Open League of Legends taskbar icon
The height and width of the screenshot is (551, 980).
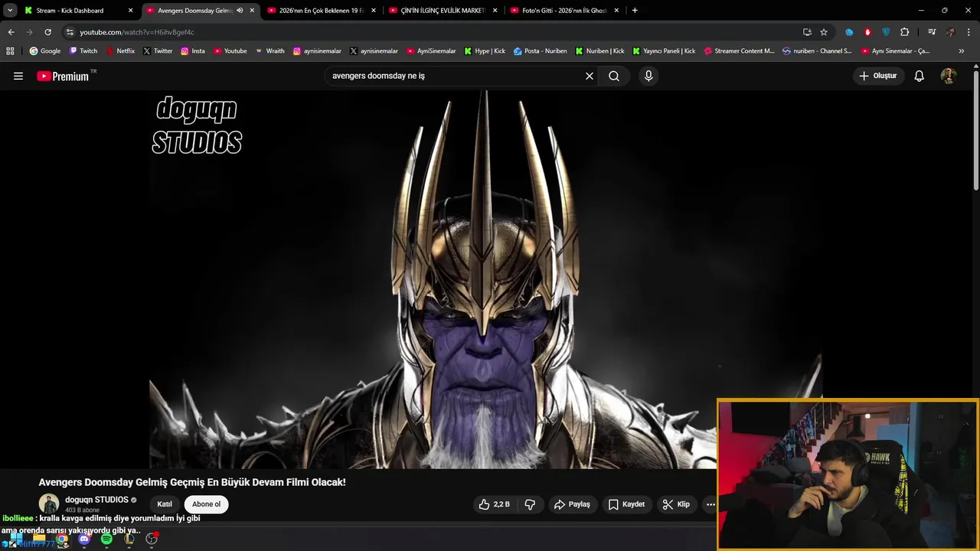tap(129, 540)
